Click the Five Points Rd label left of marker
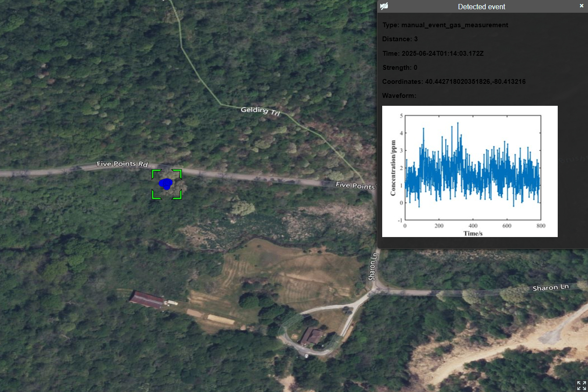588x392 pixels. 122,164
